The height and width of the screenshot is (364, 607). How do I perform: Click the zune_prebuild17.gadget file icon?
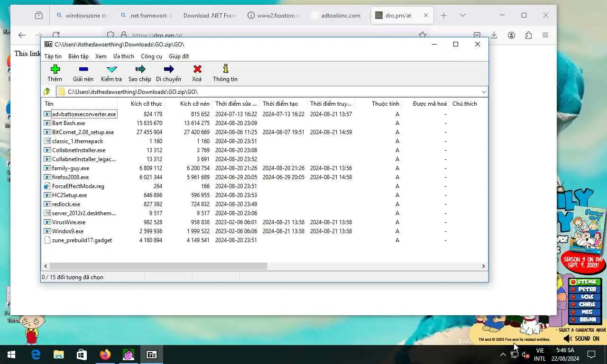point(47,240)
